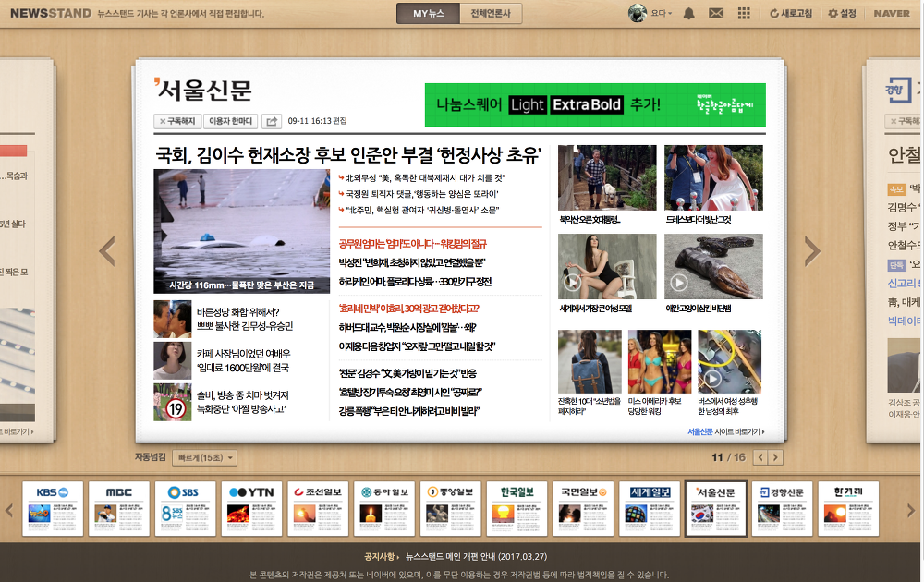
Task: Click the right carousel arrow beside the paper
Action: pos(810,249)
